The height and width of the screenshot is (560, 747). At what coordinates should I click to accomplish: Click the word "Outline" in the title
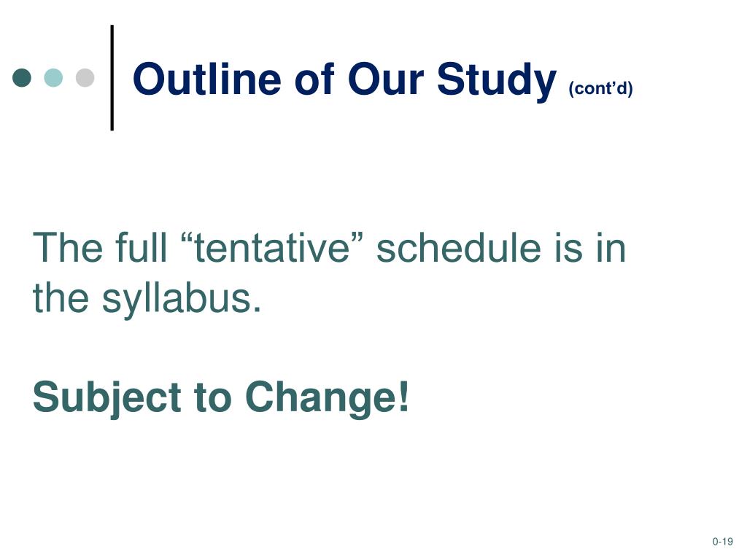click(x=206, y=79)
